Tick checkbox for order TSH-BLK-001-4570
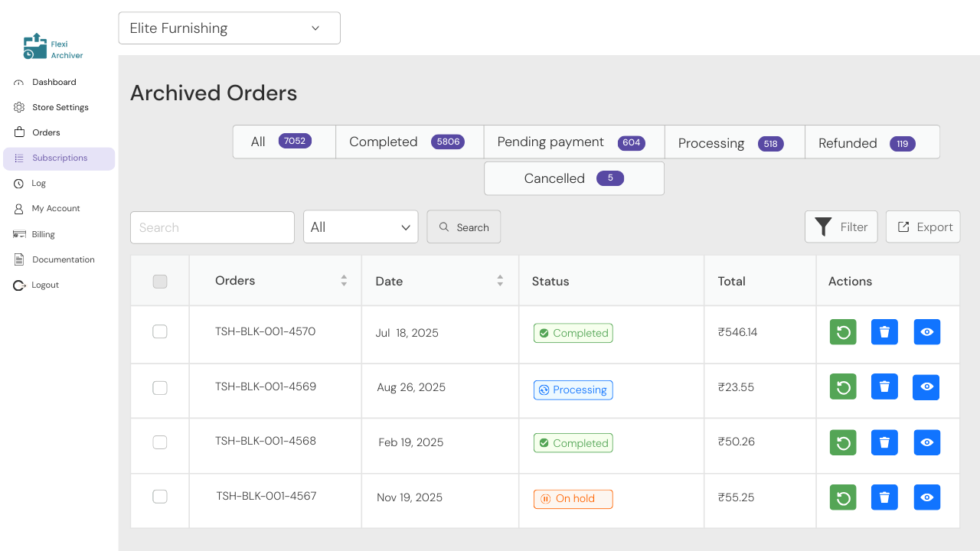 pyautogui.click(x=160, y=331)
